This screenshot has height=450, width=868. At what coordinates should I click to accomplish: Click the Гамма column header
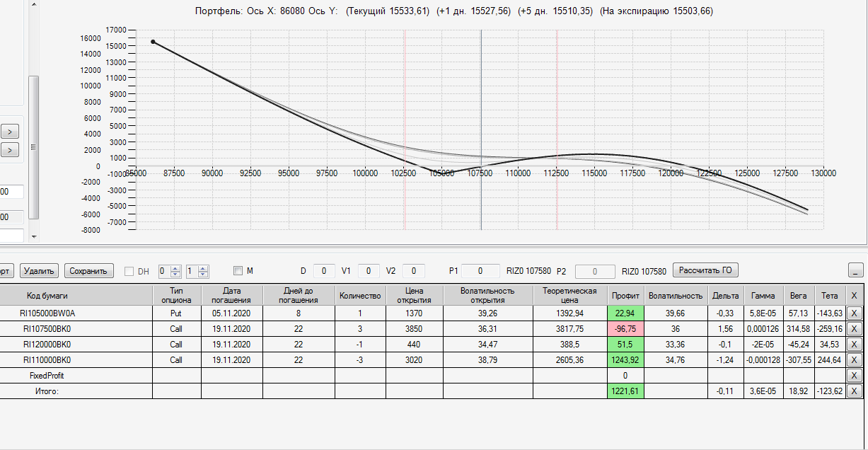click(763, 296)
